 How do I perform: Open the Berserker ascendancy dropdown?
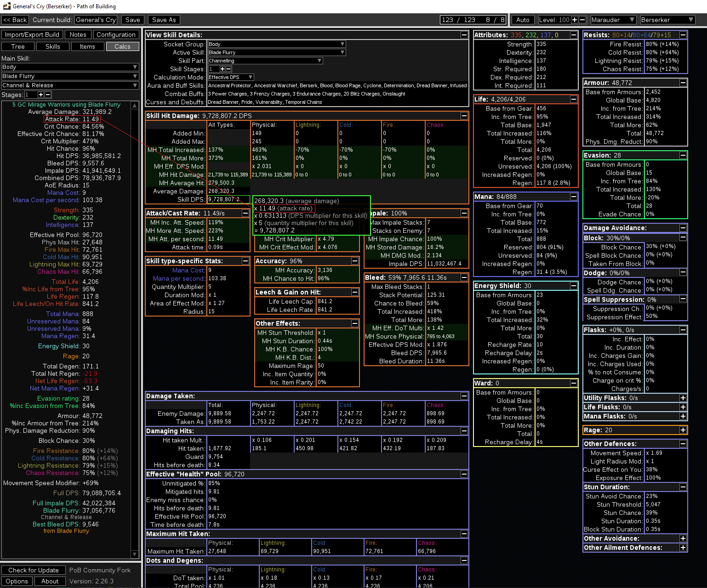pos(667,20)
